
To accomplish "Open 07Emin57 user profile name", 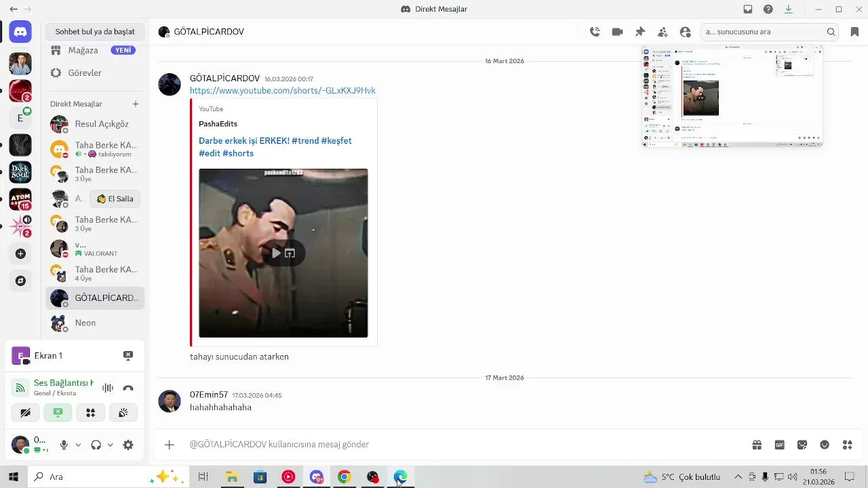I will 209,394.
